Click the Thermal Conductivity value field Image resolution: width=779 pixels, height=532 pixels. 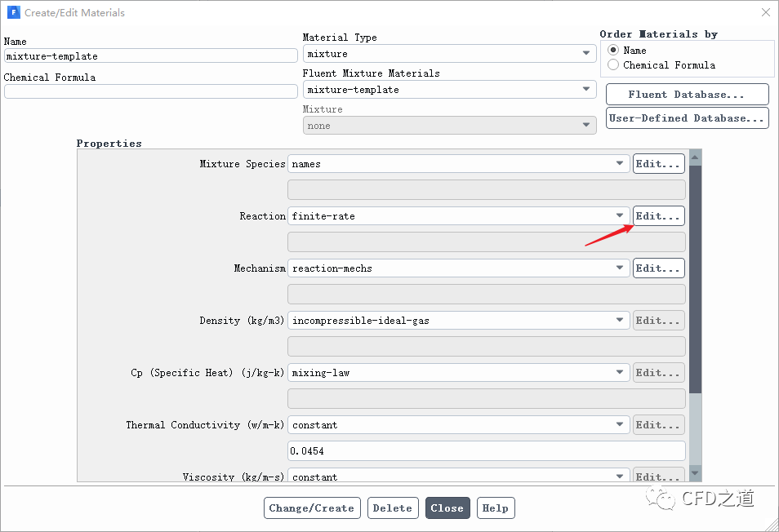point(486,451)
